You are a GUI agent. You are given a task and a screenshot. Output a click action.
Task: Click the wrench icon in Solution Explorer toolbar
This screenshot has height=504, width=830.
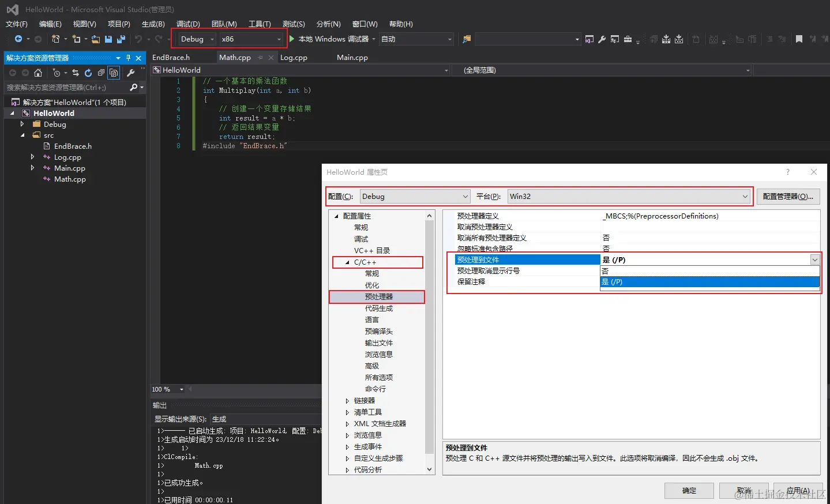point(131,73)
